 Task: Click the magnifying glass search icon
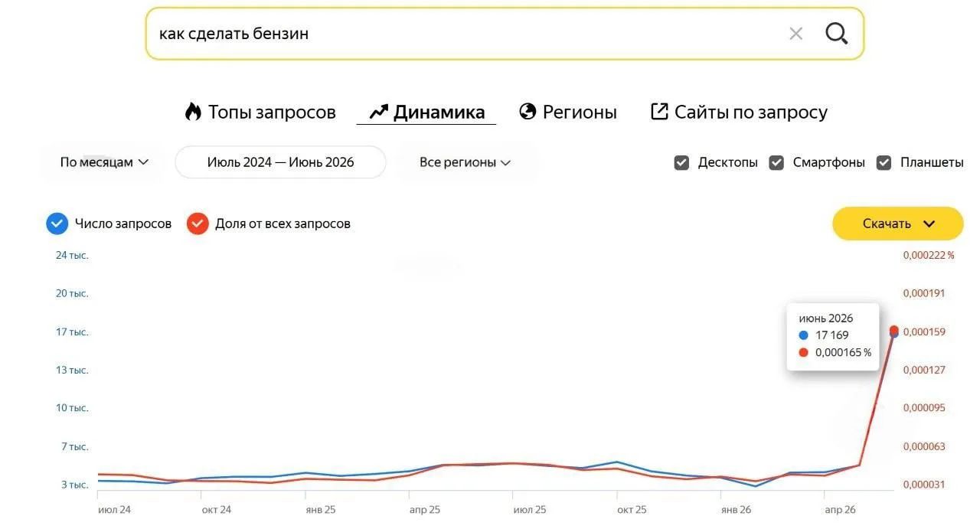836,34
